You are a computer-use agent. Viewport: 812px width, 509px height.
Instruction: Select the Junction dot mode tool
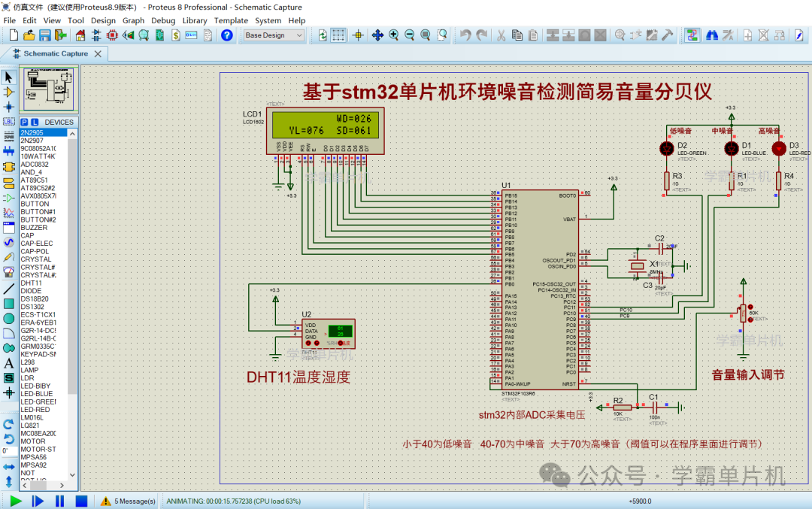(x=9, y=107)
